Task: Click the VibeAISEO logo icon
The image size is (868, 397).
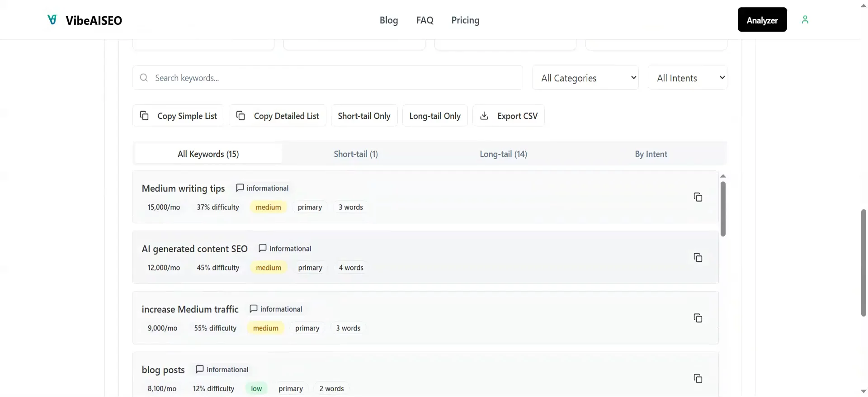Action: click(x=52, y=19)
